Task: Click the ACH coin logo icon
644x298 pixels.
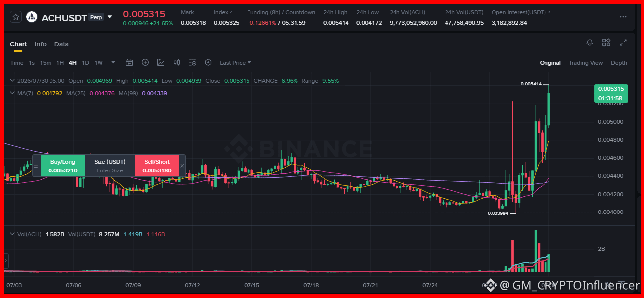Action: pos(32,17)
